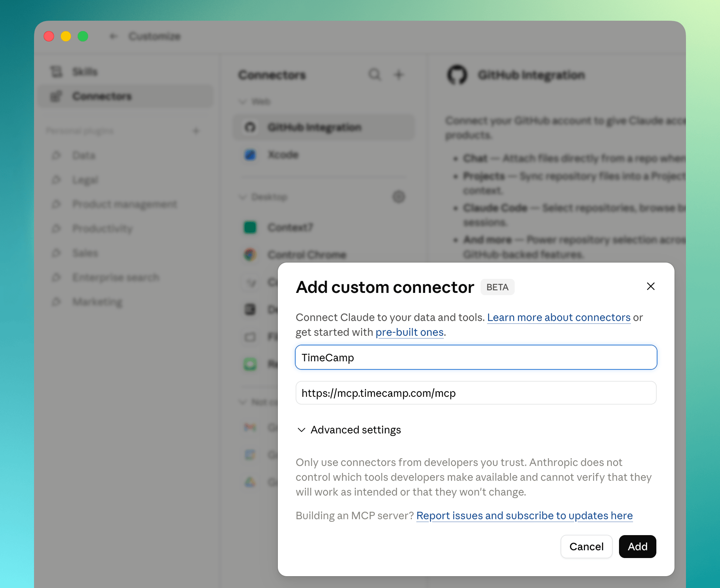Open the Product management plugin
The height and width of the screenshot is (588, 720).
126,204
